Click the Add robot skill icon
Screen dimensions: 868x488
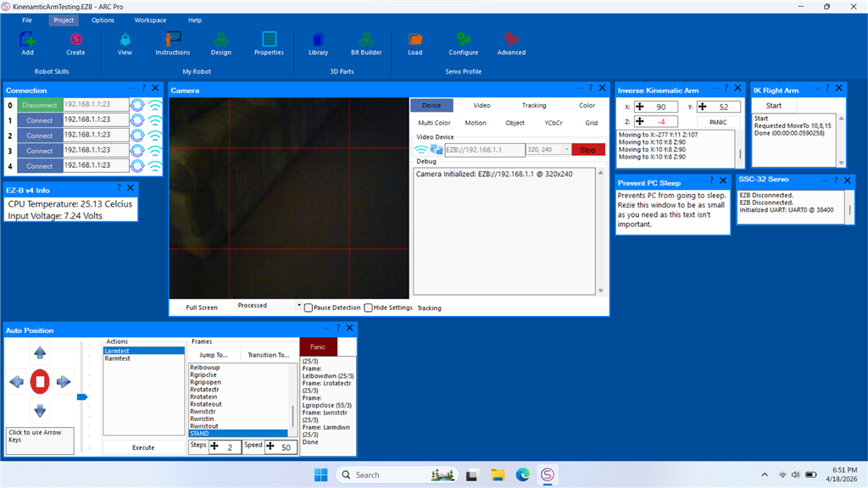click(27, 40)
